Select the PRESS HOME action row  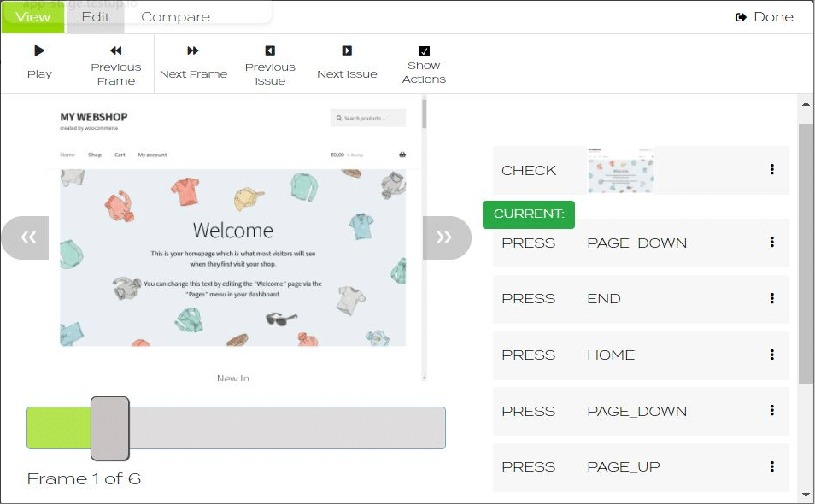(x=641, y=355)
